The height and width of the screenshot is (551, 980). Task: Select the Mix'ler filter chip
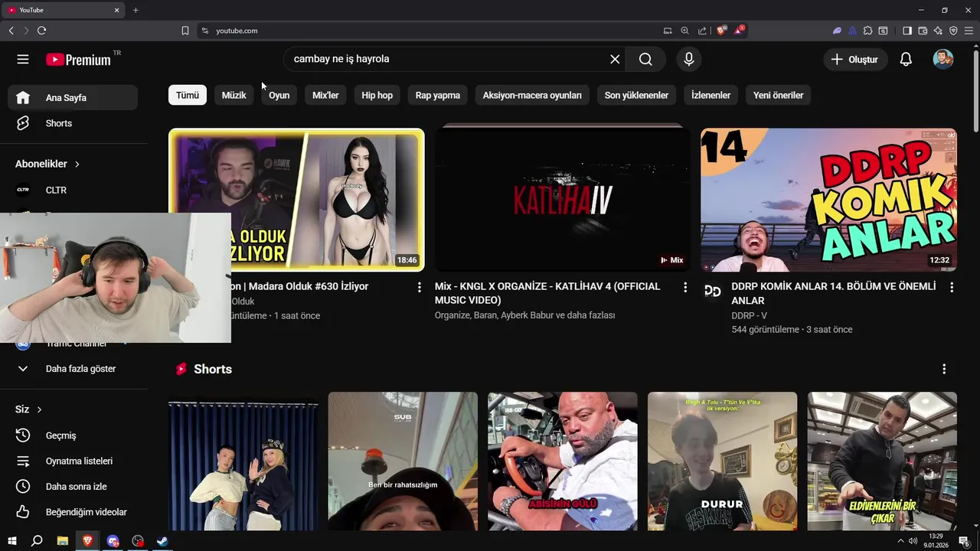[325, 96]
